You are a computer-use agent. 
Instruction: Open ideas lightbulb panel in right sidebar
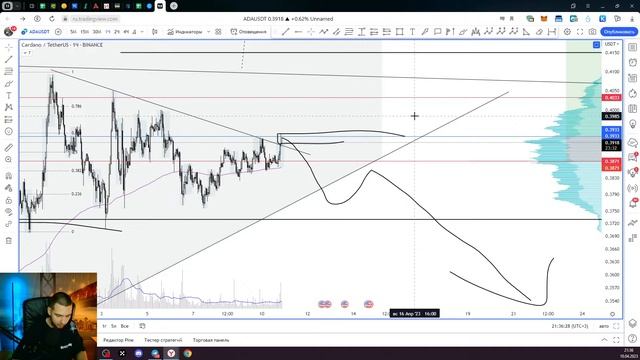click(x=633, y=124)
